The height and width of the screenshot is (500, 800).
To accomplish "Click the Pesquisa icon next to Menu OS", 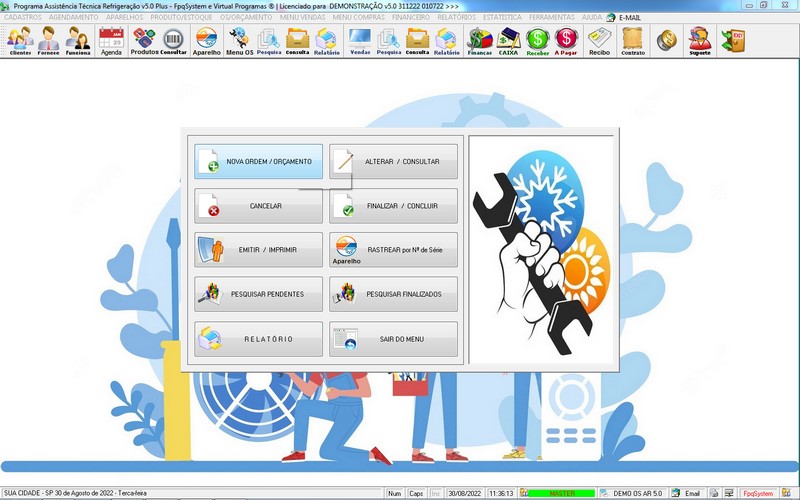I will click(x=269, y=41).
